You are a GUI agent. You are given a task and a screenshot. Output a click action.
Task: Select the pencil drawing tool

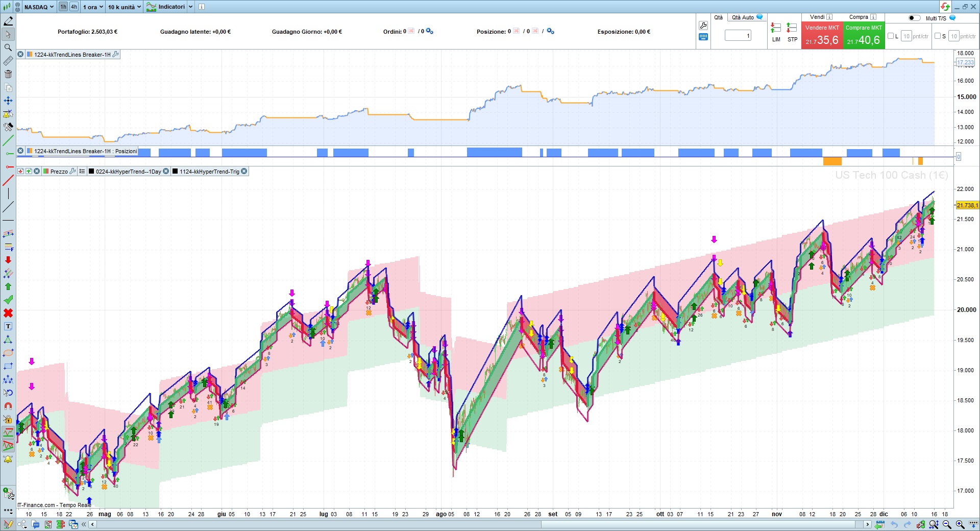click(x=8, y=21)
